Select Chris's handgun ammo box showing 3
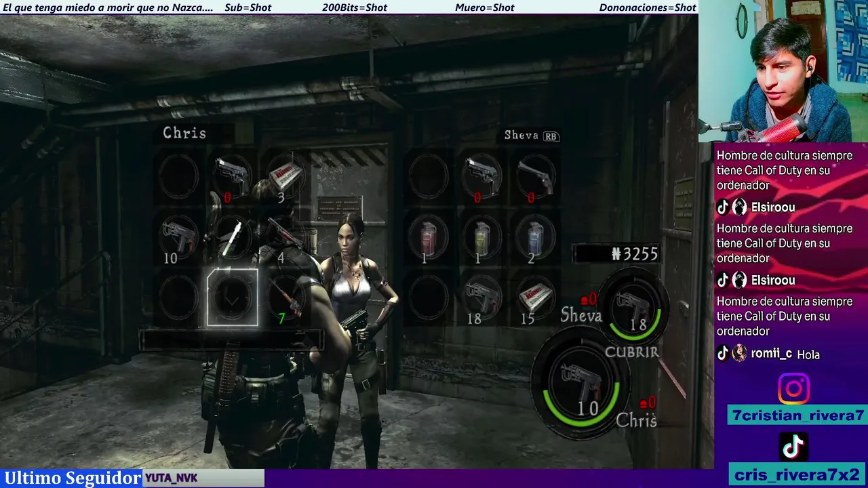This screenshot has width=868, height=488. pos(285,178)
